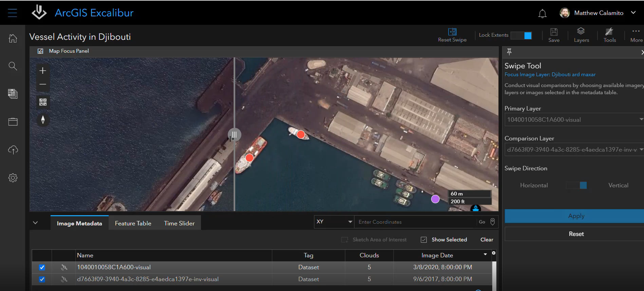Click the swipe divider handle on map
The image size is (644, 291).
pos(234,135)
